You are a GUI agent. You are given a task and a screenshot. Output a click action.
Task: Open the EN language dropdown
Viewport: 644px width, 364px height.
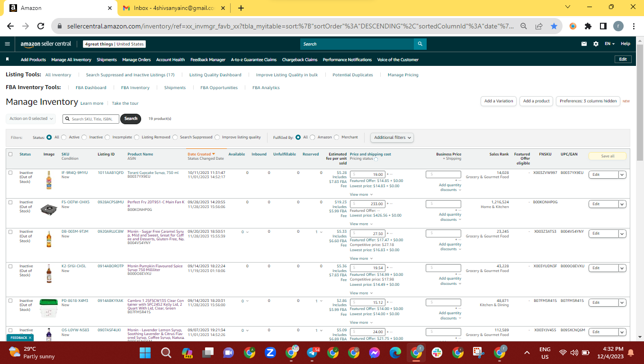coord(609,44)
